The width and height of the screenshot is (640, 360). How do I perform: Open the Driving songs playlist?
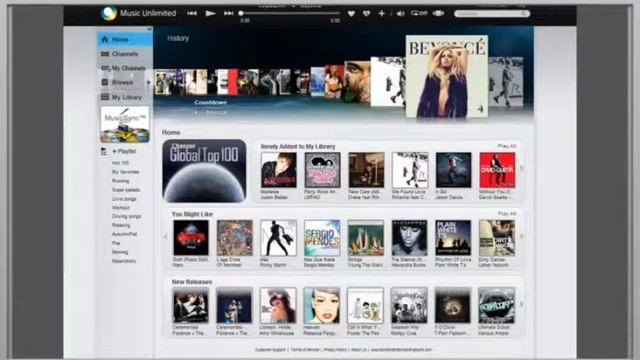pyautogui.click(x=127, y=216)
